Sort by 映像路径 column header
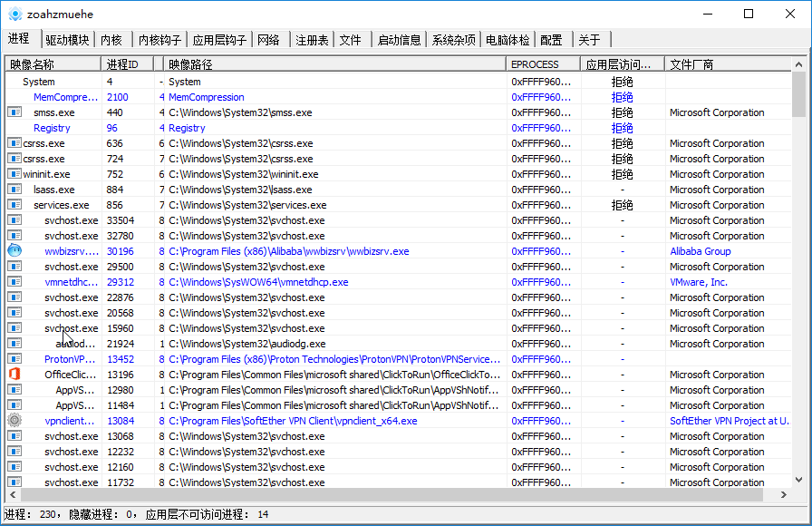The height and width of the screenshot is (526, 812). point(335,64)
